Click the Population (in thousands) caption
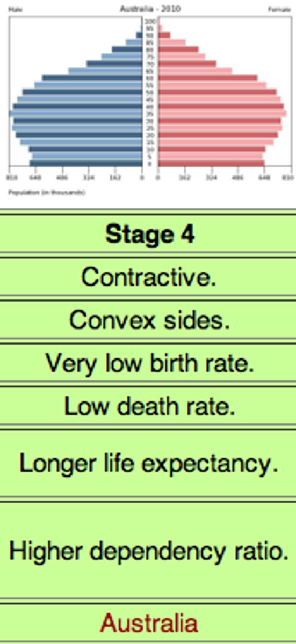 pos(46,192)
